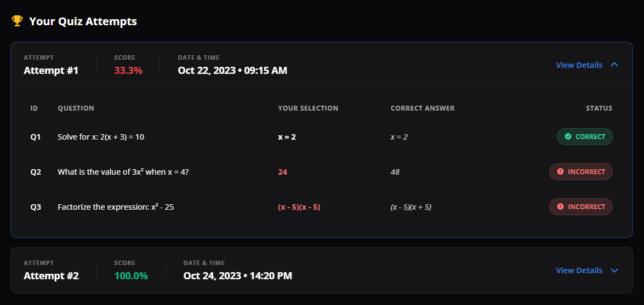Click the Q3 factorize expression question
The image size is (644, 305).
(116, 207)
